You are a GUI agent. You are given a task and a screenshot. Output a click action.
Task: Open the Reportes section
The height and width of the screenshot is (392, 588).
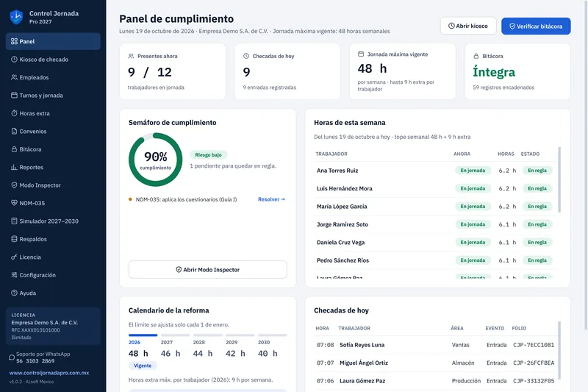pyautogui.click(x=53, y=167)
